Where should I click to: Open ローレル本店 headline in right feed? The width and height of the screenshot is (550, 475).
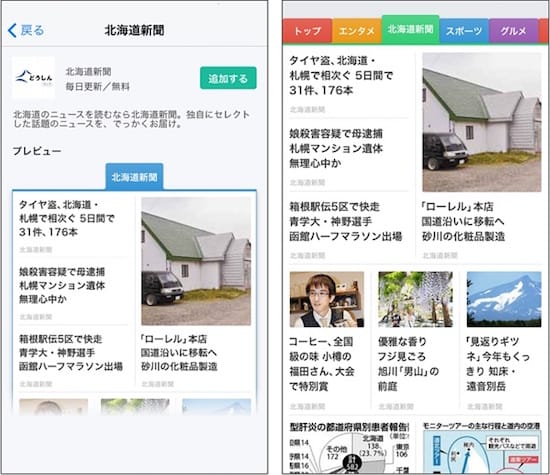(x=463, y=221)
